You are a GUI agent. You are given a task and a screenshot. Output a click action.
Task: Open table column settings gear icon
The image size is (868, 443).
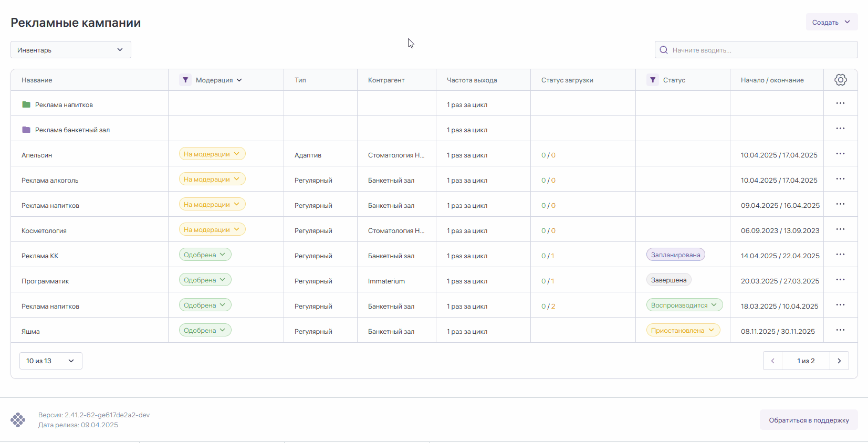click(840, 80)
